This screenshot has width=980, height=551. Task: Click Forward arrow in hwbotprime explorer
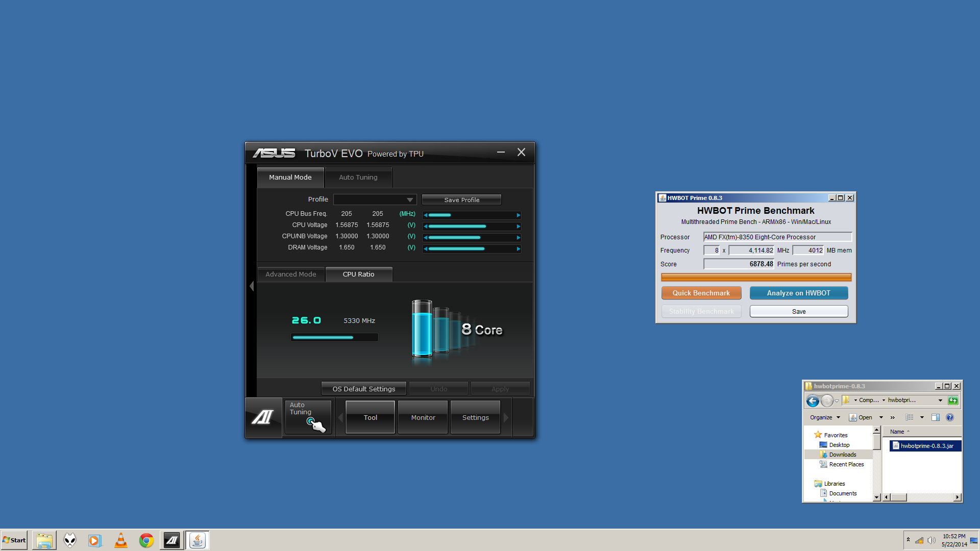click(x=827, y=401)
